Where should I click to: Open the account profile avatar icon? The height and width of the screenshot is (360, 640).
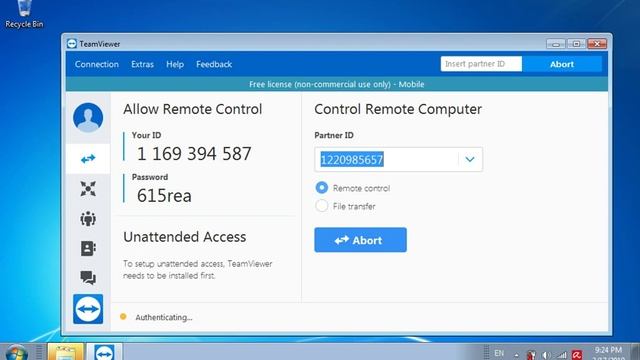coord(88,118)
